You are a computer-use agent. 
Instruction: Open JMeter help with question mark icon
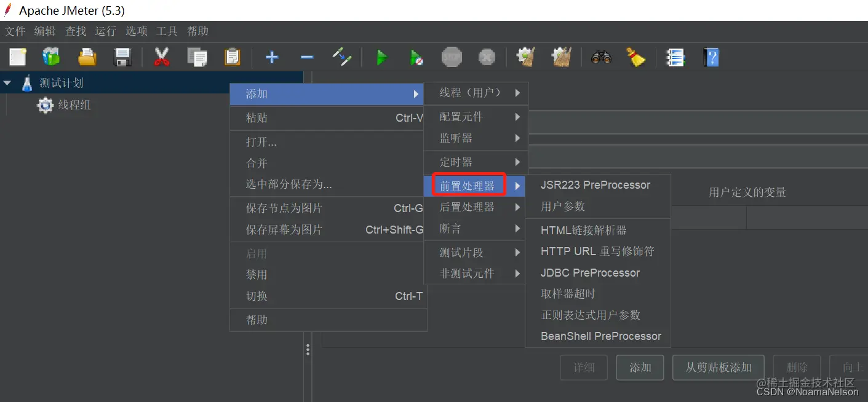point(711,57)
